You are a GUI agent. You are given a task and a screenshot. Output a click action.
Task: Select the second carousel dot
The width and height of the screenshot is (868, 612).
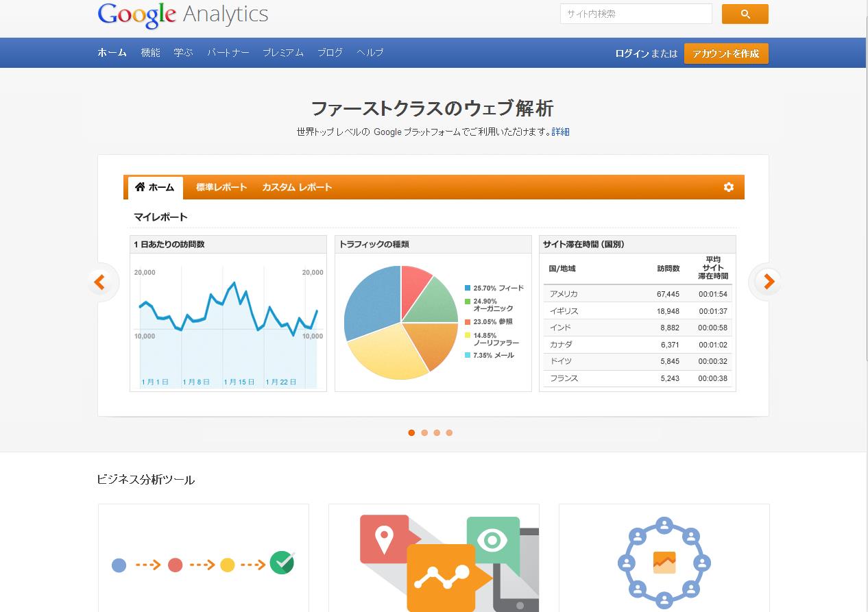[x=424, y=432]
